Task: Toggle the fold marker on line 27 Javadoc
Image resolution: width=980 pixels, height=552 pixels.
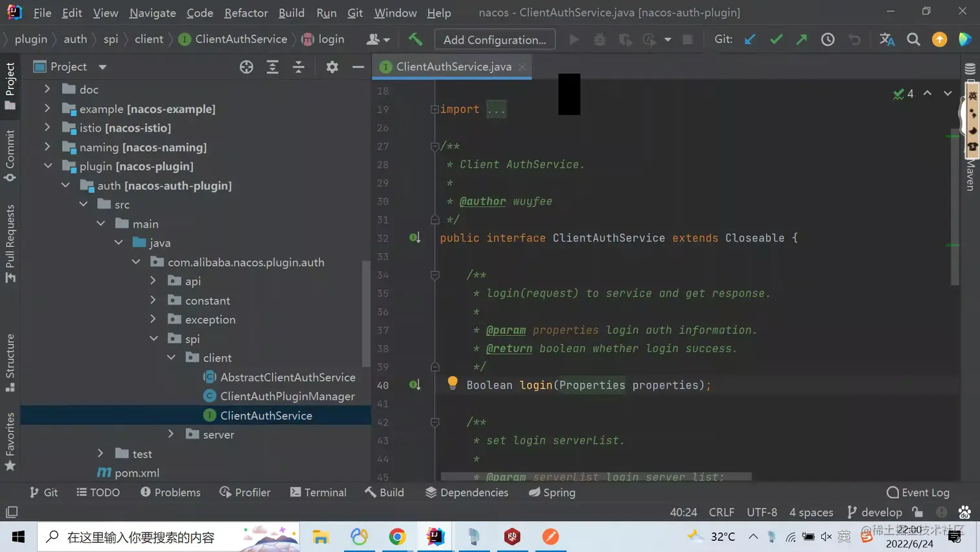Action: tap(435, 147)
